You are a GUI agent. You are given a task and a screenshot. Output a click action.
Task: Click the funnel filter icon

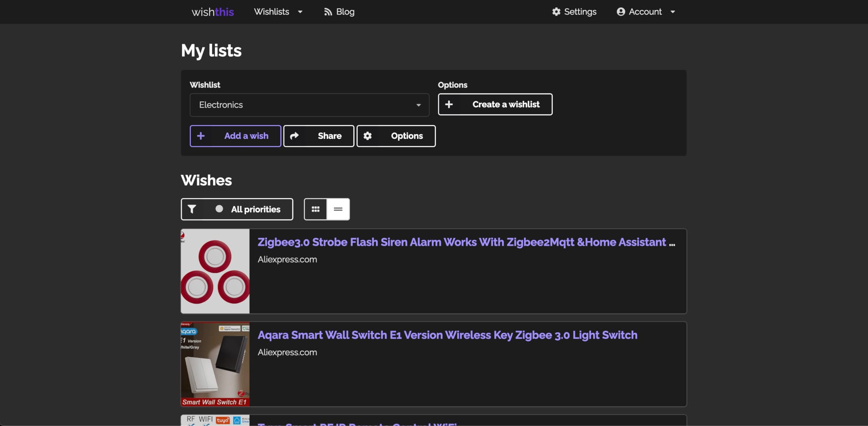point(192,209)
